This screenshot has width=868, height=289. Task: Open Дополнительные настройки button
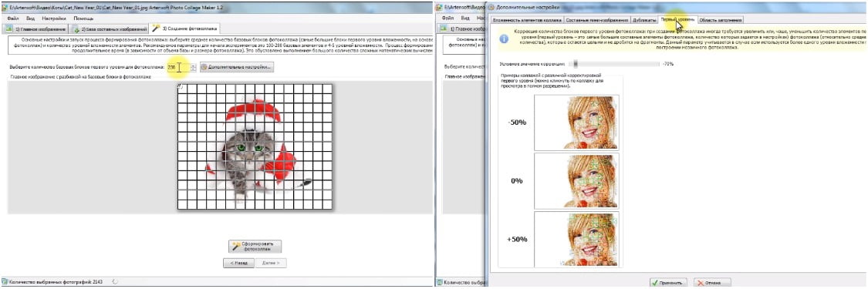click(x=236, y=67)
